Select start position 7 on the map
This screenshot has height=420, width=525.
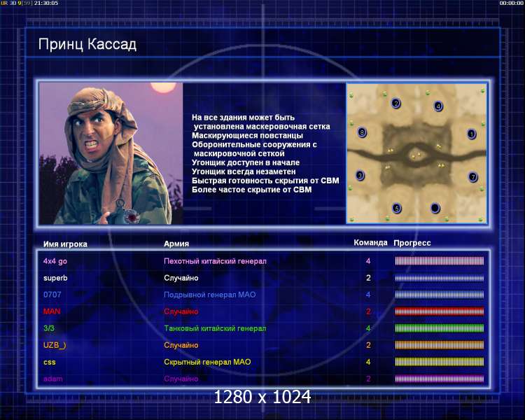point(472,177)
